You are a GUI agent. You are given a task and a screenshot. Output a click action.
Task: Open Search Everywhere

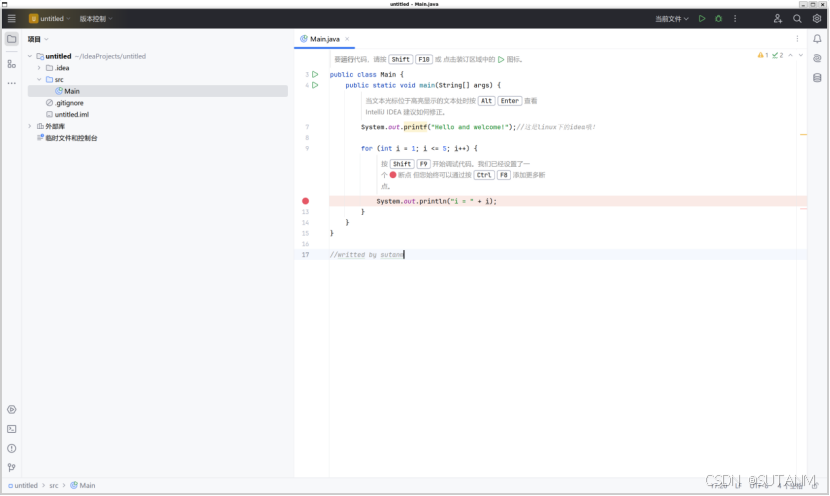point(797,19)
